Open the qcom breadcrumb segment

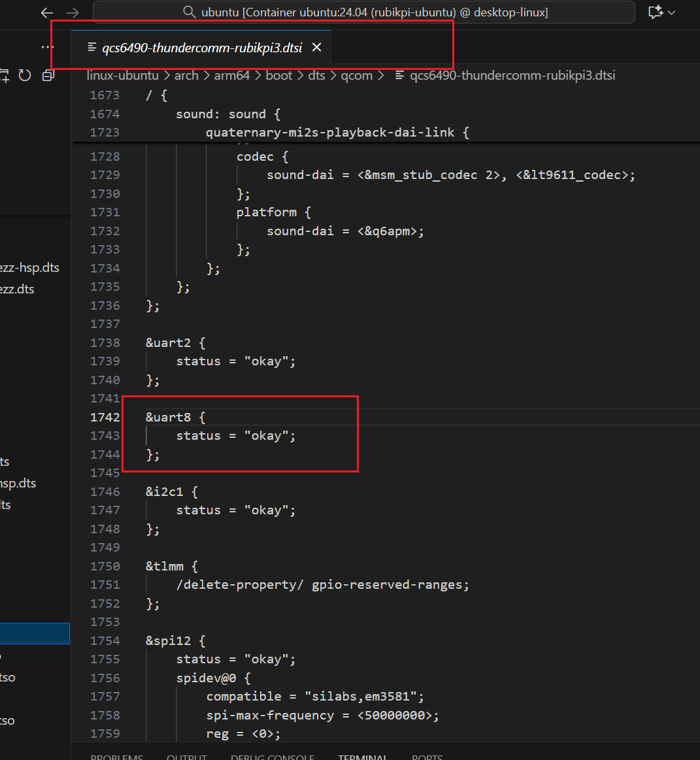pyautogui.click(x=356, y=75)
